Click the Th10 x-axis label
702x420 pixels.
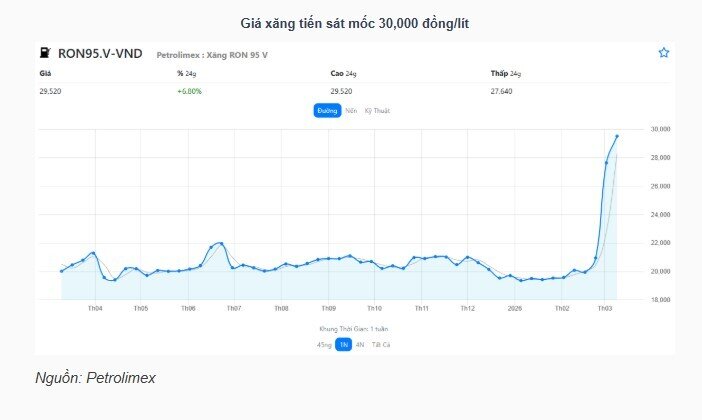tap(374, 308)
